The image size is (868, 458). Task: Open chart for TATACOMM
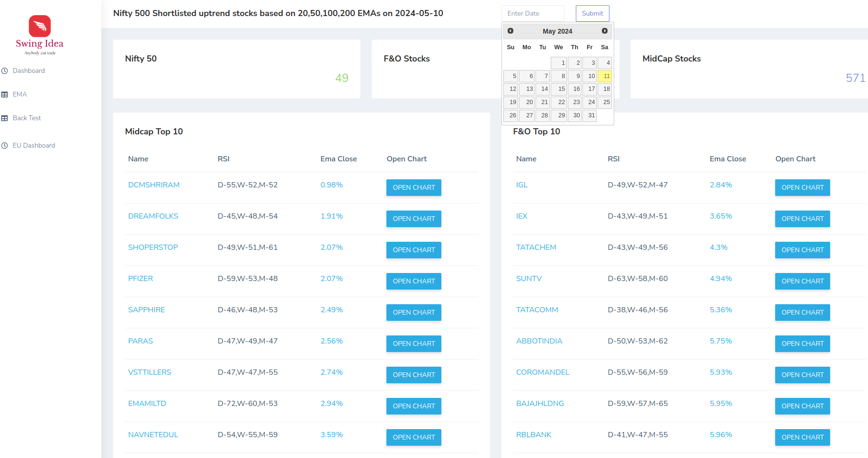click(x=803, y=312)
